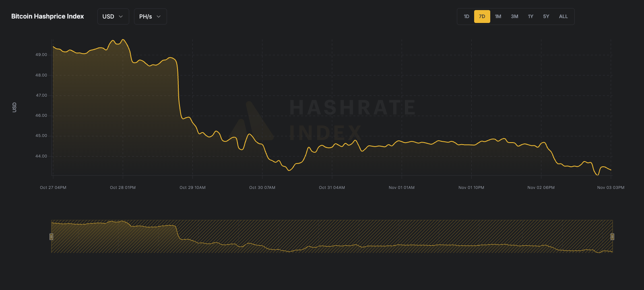The image size is (644, 290).
Task: Click the Bitcoin Hashprice Index title
Action: tap(47, 17)
